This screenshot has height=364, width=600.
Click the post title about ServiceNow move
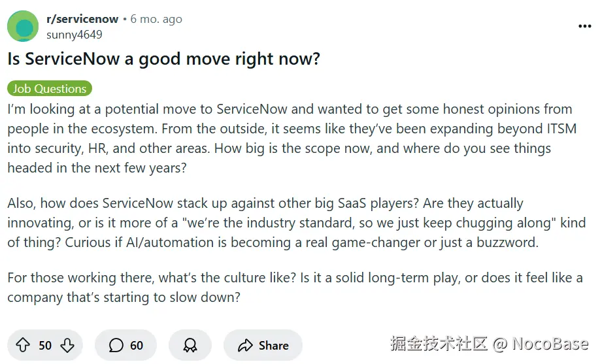[x=163, y=59]
